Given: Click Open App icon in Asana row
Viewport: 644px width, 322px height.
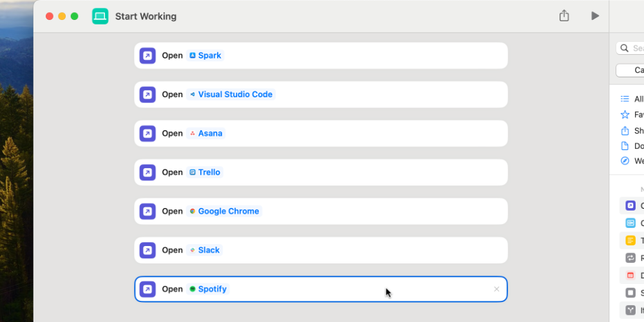Looking at the screenshot, I should pos(147,133).
